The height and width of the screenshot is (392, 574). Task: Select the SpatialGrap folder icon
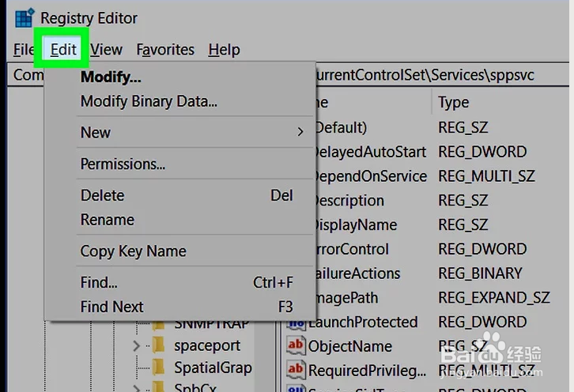point(159,367)
